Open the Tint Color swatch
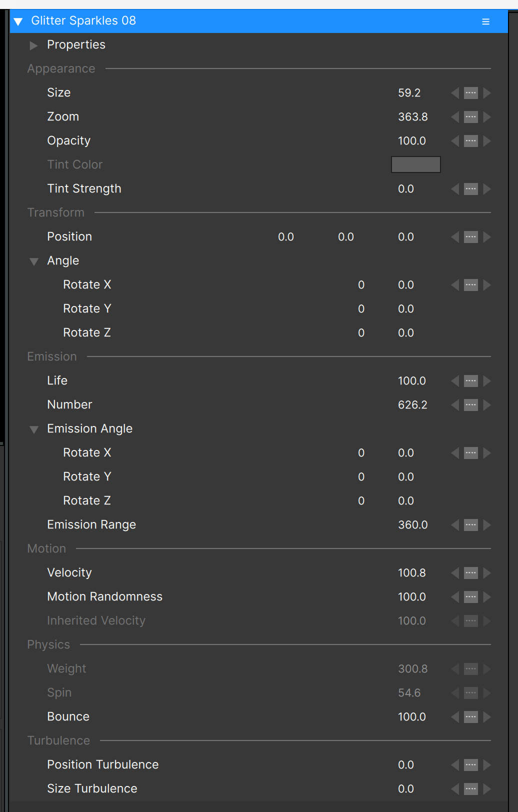518x812 pixels. tap(416, 164)
